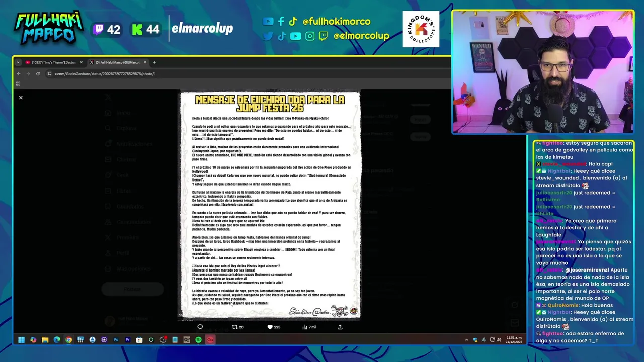Click the Kingdom's Collectors logo
Image resolution: width=644 pixels, height=362 pixels.
421,29
